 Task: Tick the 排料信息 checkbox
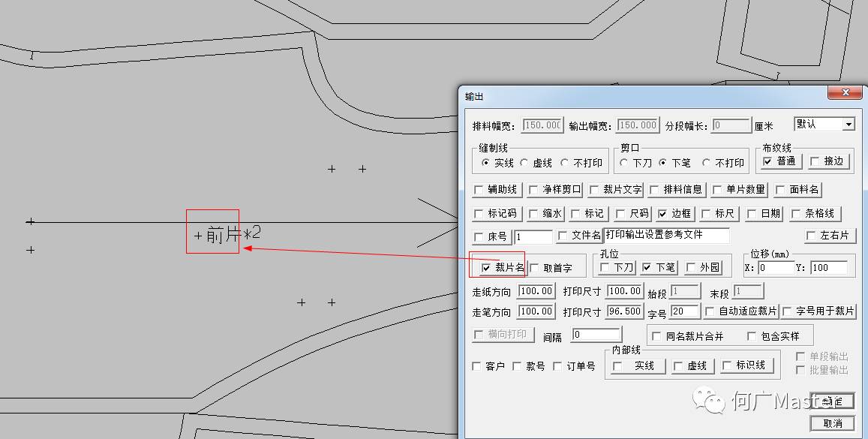[655, 190]
